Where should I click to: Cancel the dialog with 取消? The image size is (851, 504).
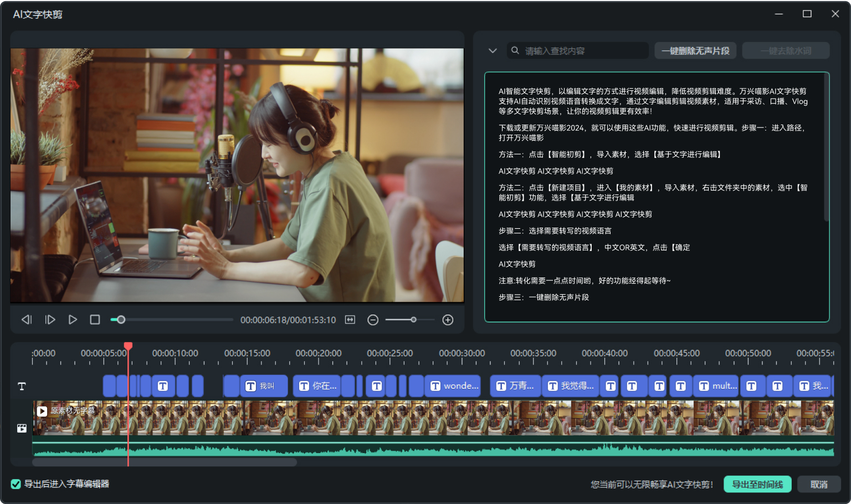pyautogui.click(x=819, y=484)
